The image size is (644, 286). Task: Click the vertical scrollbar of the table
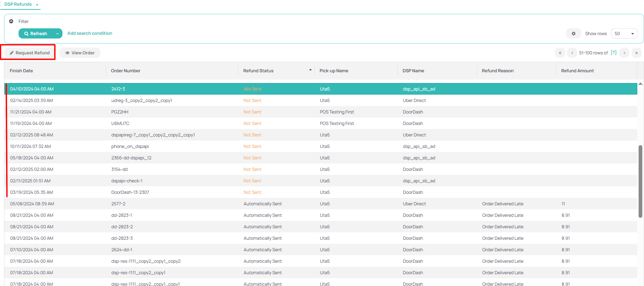coord(640,181)
